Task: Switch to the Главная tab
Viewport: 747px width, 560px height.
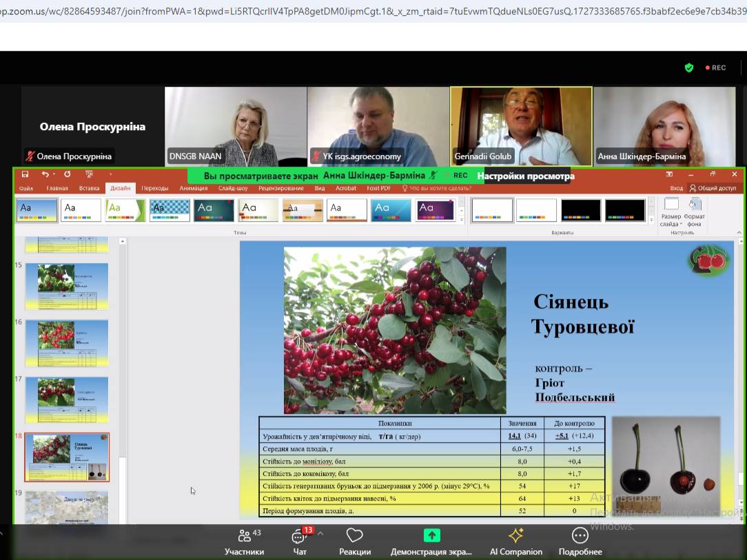Action: click(x=57, y=188)
